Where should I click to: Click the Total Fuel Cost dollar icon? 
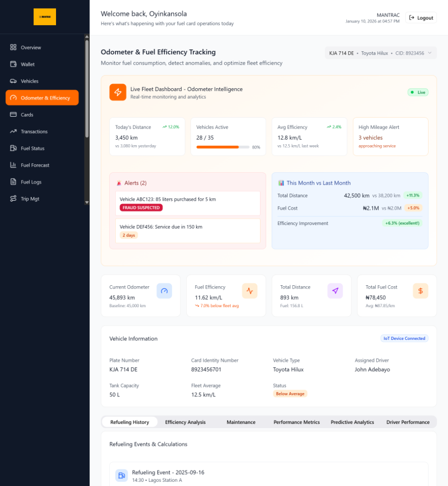click(420, 291)
